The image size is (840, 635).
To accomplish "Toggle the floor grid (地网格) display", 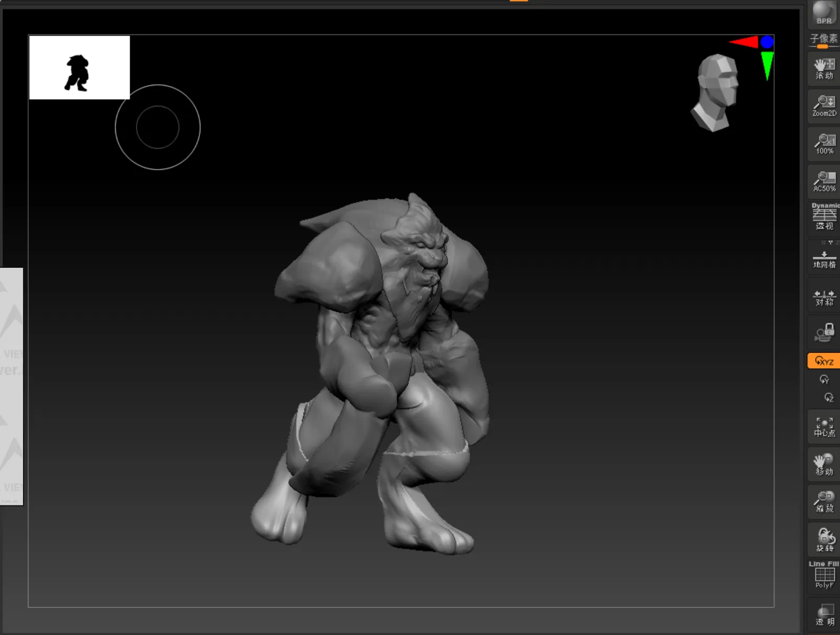I will 824,258.
